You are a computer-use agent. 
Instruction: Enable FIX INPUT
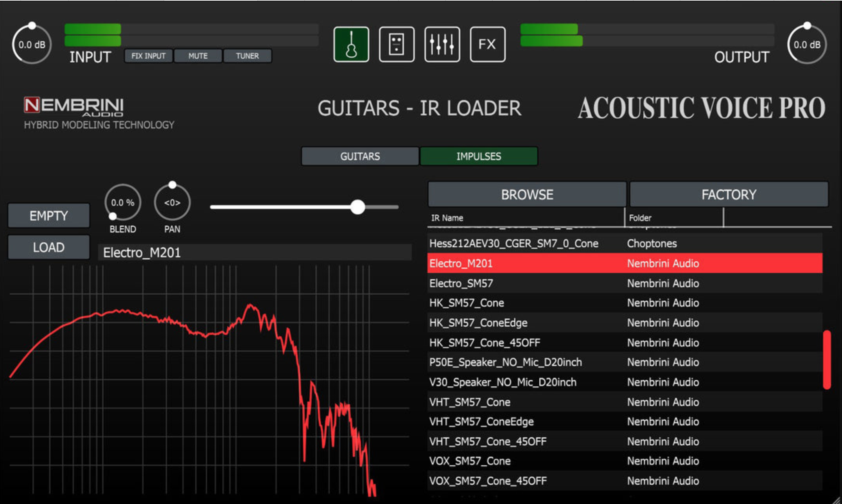148,56
